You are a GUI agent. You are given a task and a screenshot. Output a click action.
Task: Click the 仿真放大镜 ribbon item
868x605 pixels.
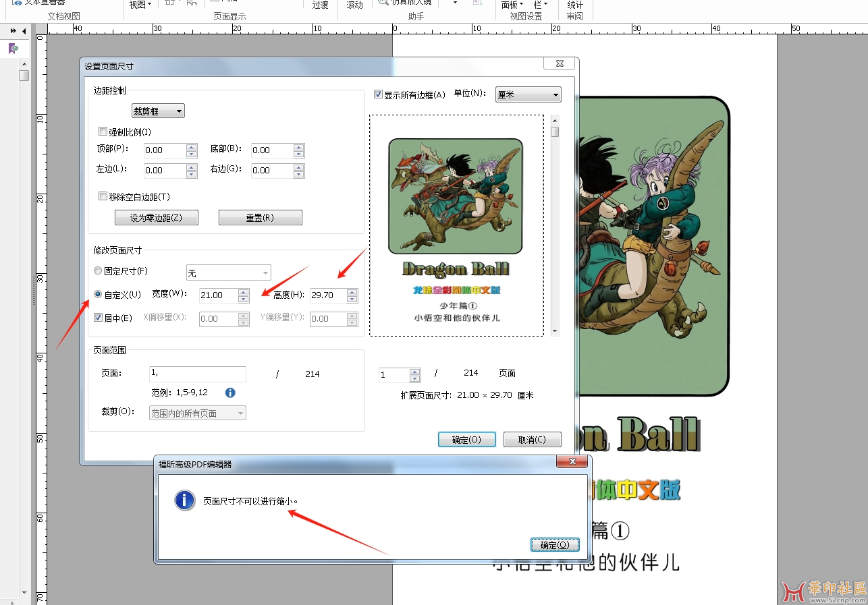[x=405, y=3]
